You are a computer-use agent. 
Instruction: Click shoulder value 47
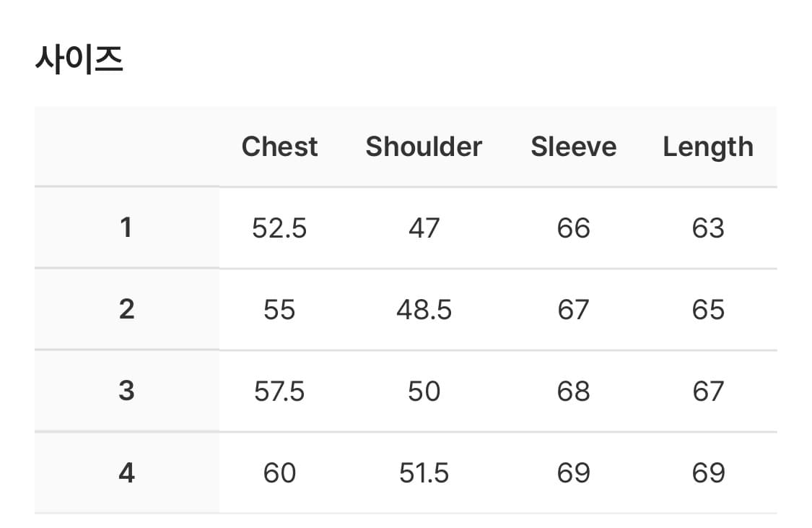[424, 228]
